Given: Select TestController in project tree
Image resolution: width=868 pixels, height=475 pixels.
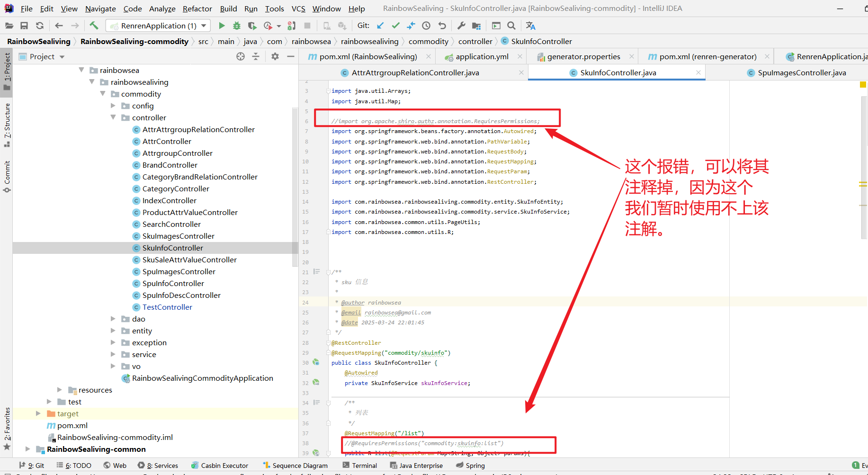Looking at the screenshot, I should pyautogui.click(x=167, y=307).
